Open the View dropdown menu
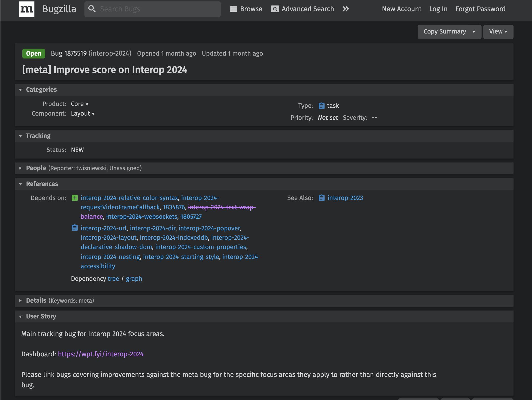This screenshot has width=532, height=400. [498, 32]
